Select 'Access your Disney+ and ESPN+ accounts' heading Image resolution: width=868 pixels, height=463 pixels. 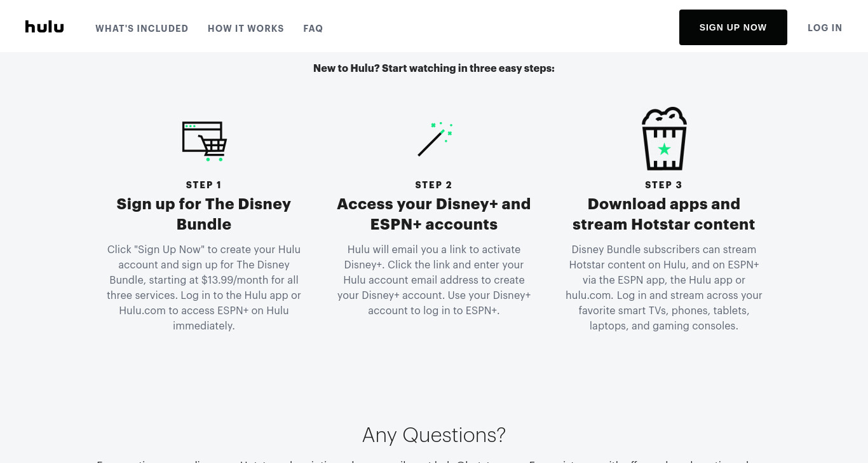click(x=434, y=214)
